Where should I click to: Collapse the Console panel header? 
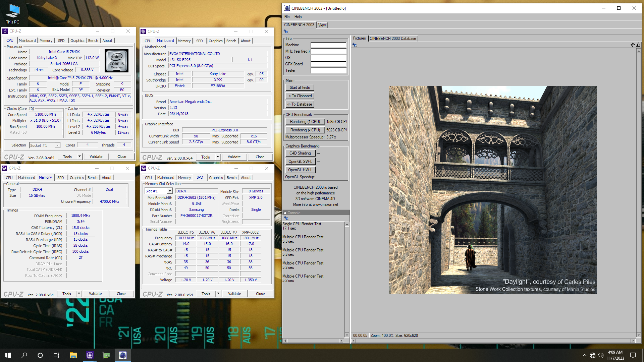(285, 213)
